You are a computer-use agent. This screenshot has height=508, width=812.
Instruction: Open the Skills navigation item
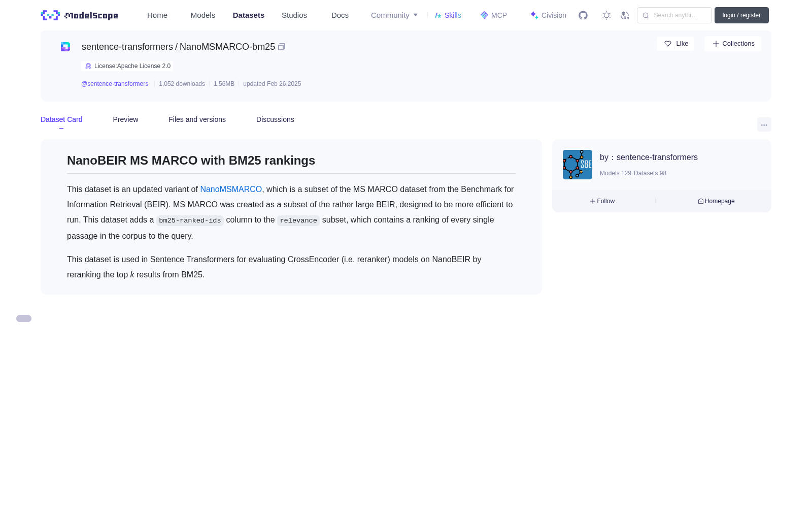[x=448, y=15]
